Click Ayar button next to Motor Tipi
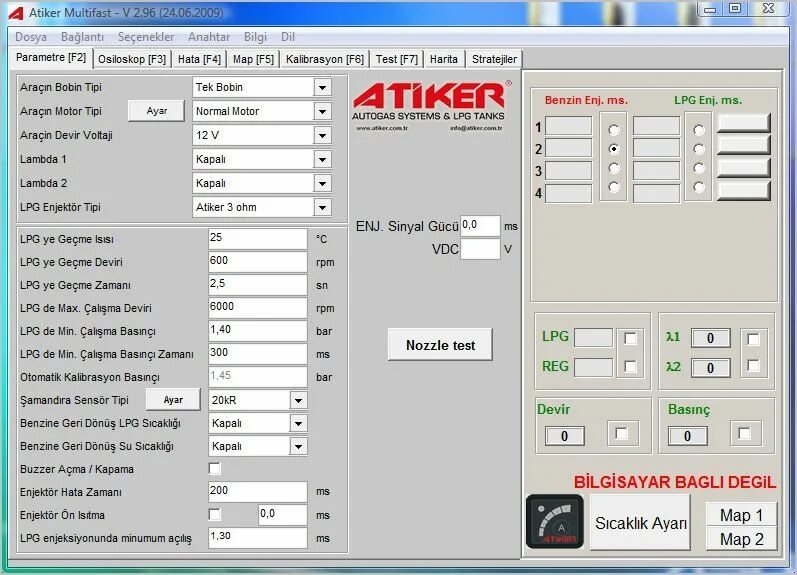Screen dimensions: 797x575 (157, 111)
